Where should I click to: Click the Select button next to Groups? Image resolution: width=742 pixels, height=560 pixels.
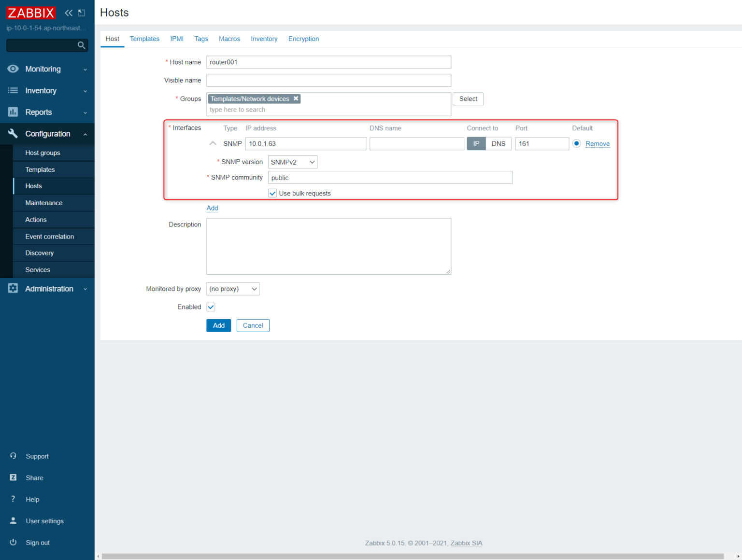click(x=468, y=98)
